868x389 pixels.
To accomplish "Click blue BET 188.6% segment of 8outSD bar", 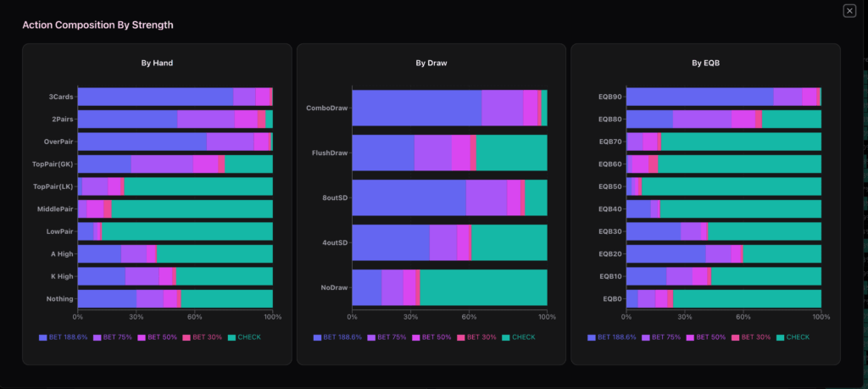I will [409, 197].
